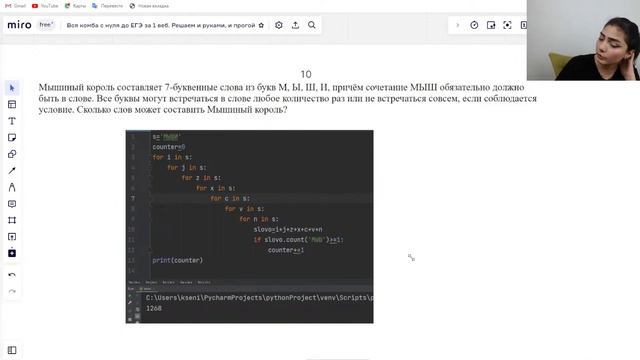Open board settings gear icon
This screenshot has width=640, height=360.
coord(279,25)
